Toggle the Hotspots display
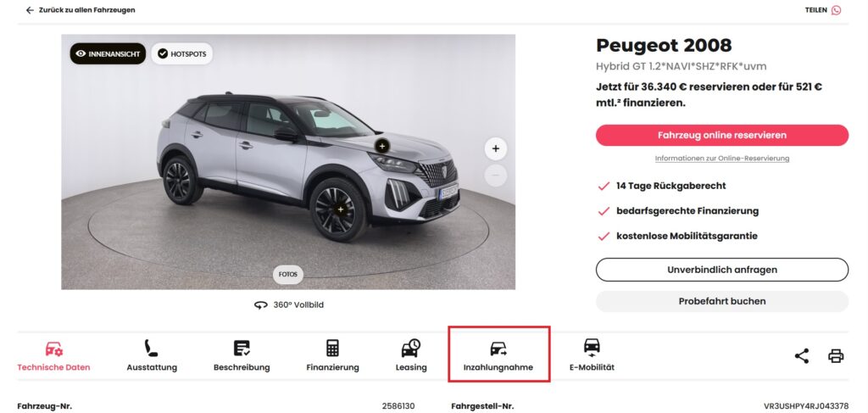868x413 pixels. (x=182, y=53)
